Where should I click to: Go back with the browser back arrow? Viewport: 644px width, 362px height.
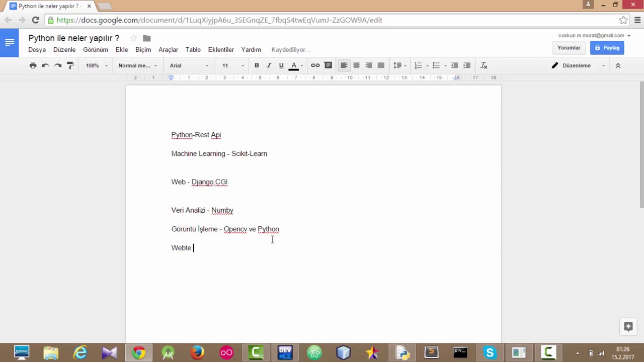[8, 20]
